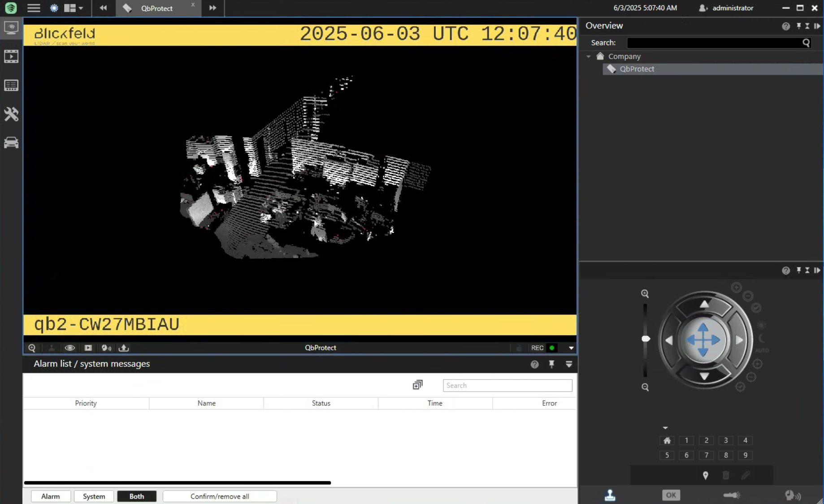Collapse the Company tree node

[589, 56]
